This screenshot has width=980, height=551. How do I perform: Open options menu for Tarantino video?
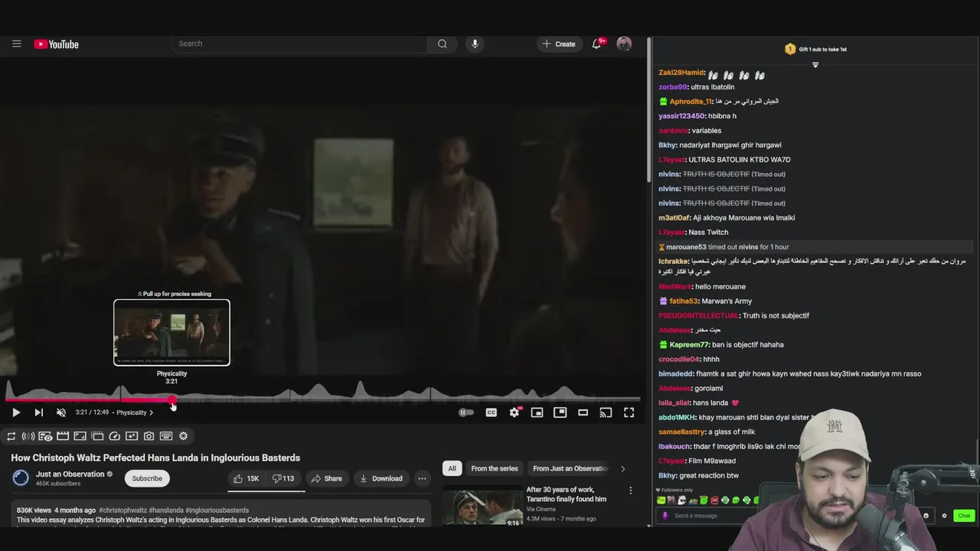pyautogui.click(x=630, y=491)
